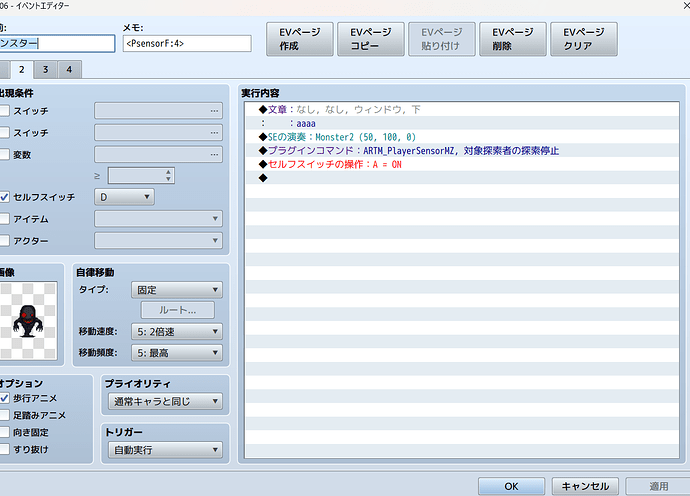Click the monster character image thumbnail
The image size is (690, 496).
pos(28,321)
